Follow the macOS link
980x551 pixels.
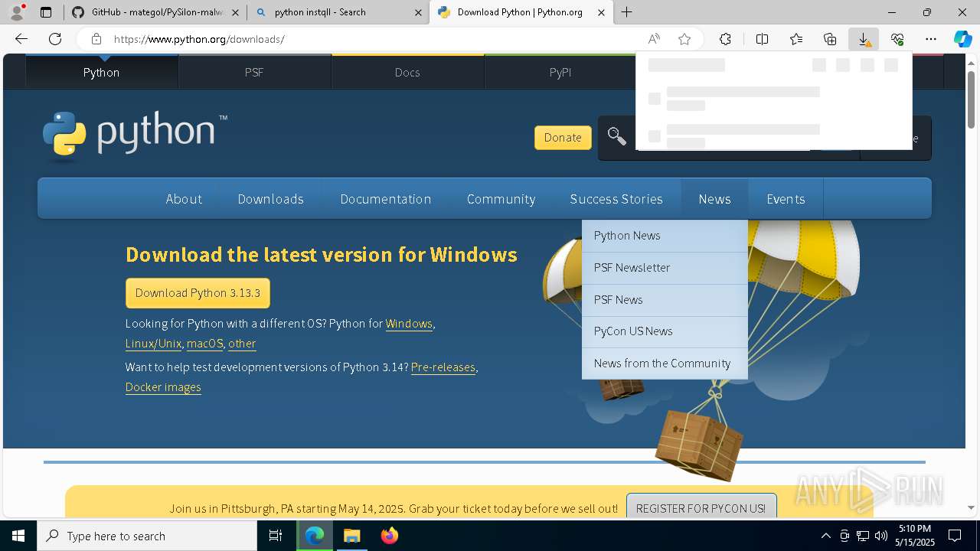pos(204,344)
